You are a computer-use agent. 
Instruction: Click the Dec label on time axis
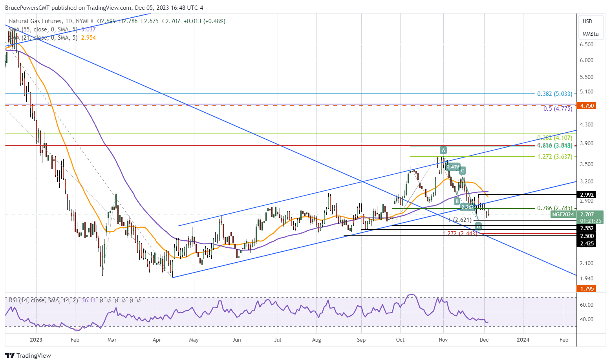484,340
